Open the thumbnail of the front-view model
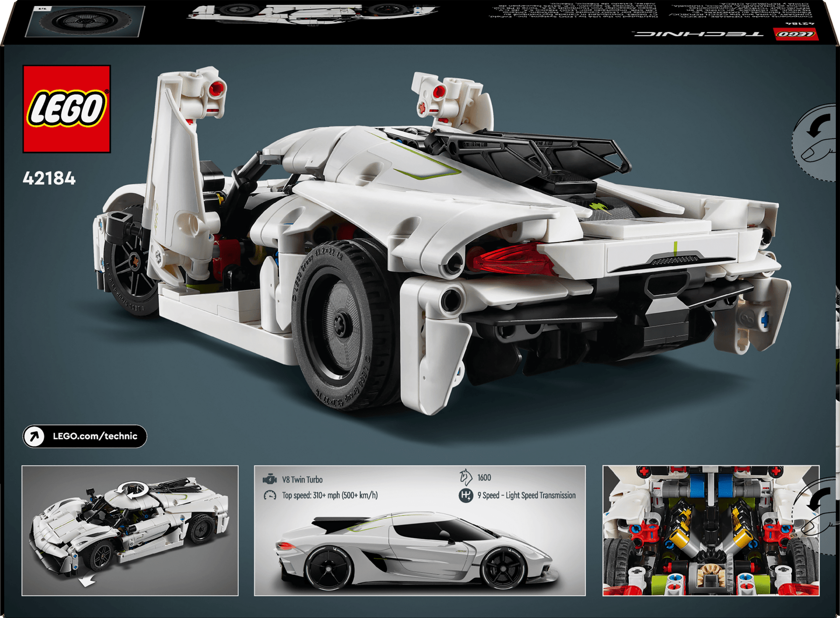Viewport: 840px width, 618px height. 130,531
